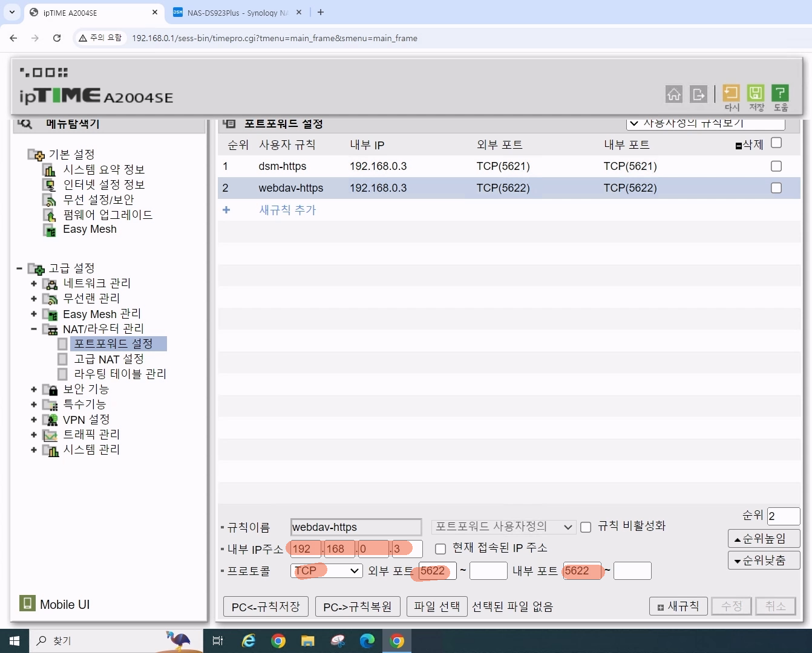Click the logout icon in header
This screenshot has width=812, height=653.
(698, 94)
